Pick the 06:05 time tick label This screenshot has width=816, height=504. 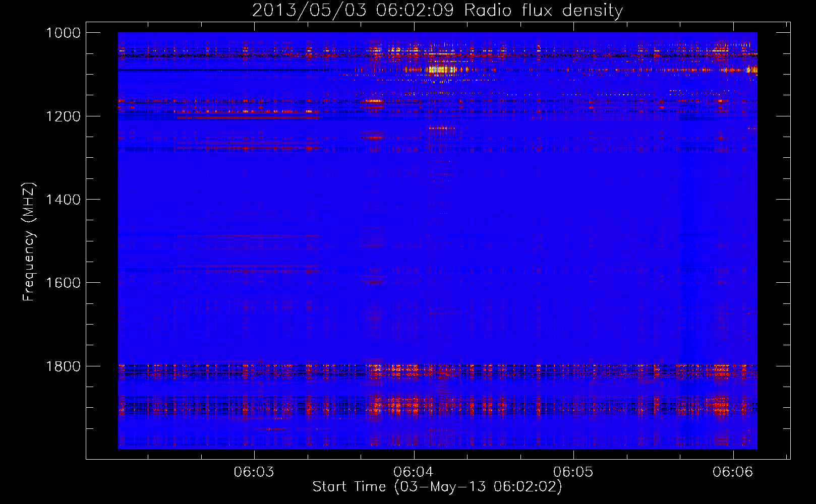pos(573,472)
